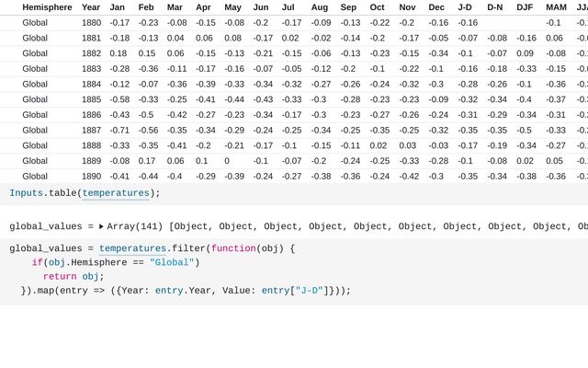The image size is (588, 368).
Task: Click the Year column header
Action: tap(91, 7)
